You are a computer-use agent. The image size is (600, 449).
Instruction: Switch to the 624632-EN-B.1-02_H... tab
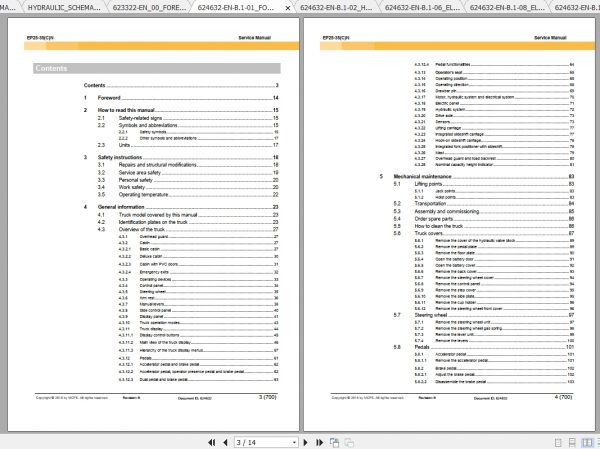click(x=336, y=7)
